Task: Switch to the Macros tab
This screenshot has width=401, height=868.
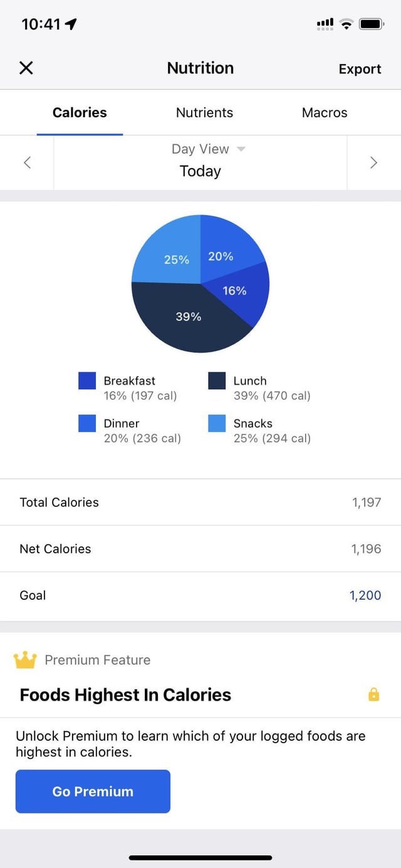Action: tap(325, 113)
